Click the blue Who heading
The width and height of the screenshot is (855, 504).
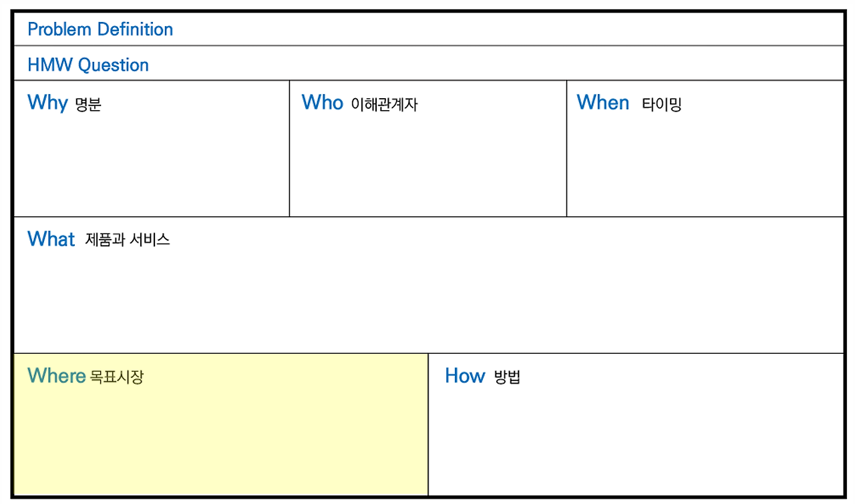click(322, 102)
